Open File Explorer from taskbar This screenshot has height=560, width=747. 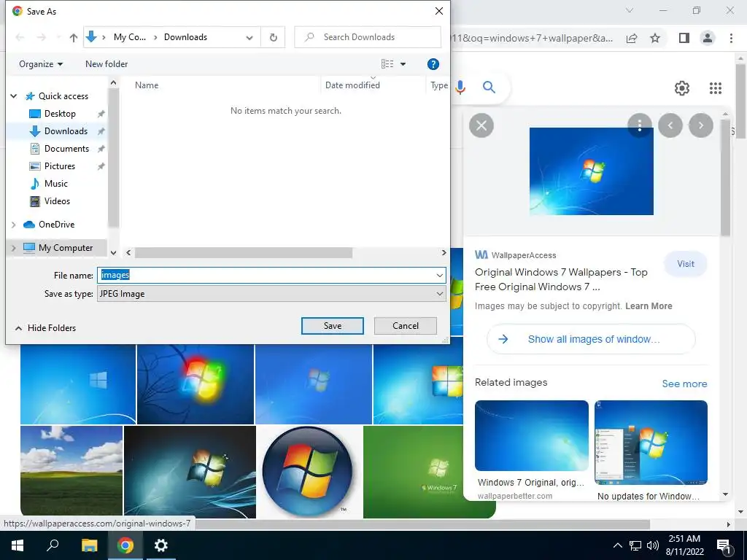click(x=89, y=545)
